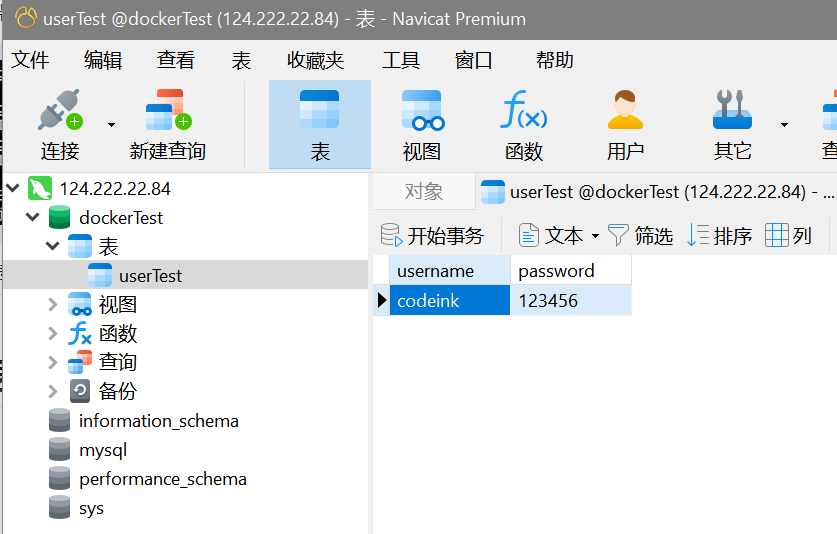Image resolution: width=837 pixels, height=534 pixels.
Task: Switch to the Objects (对象) tab
Action: pyautogui.click(x=423, y=192)
